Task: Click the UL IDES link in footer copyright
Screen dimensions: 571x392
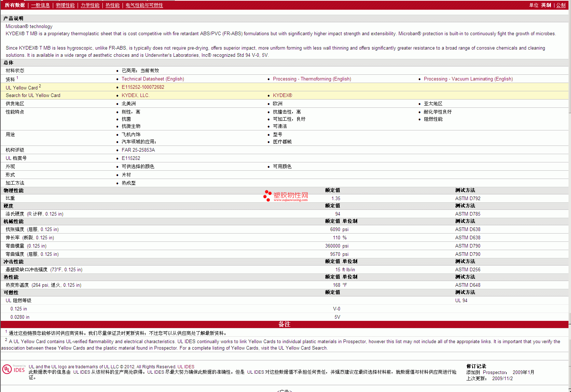Action: [186, 367]
